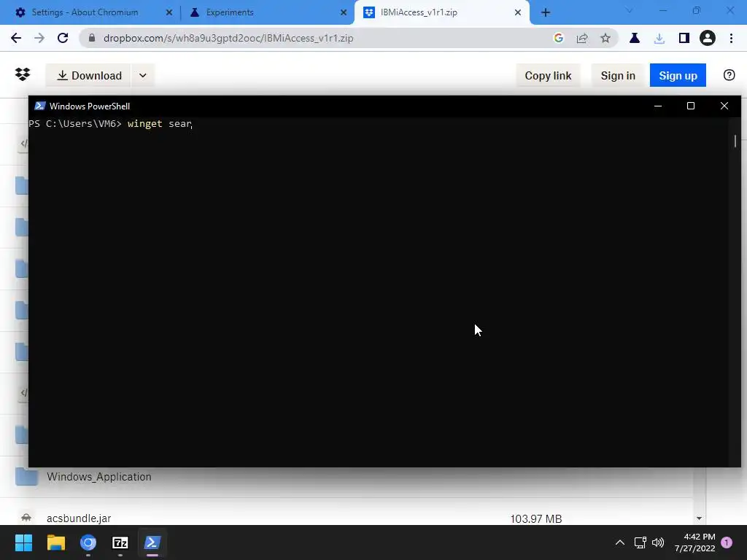Share this page via the share icon
Image resolution: width=747 pixels, height=560 pixels.
tap(582, 38)
